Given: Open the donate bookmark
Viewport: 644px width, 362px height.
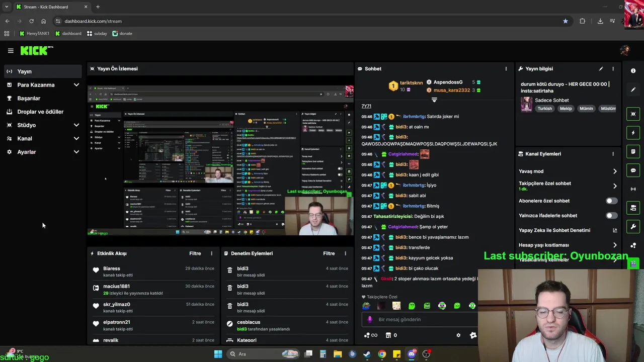Looking at the screenshot, I should pyautogui.click(x=122, y=34).
